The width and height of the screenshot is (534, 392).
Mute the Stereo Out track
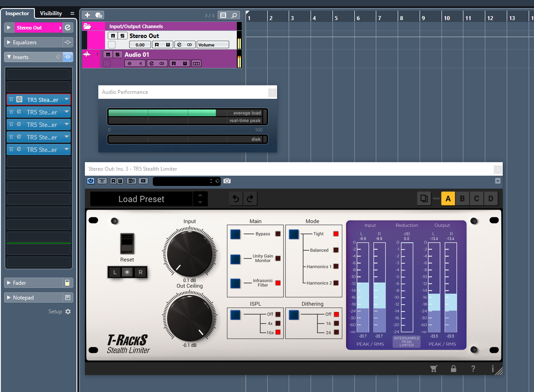[x=113, y=36]
